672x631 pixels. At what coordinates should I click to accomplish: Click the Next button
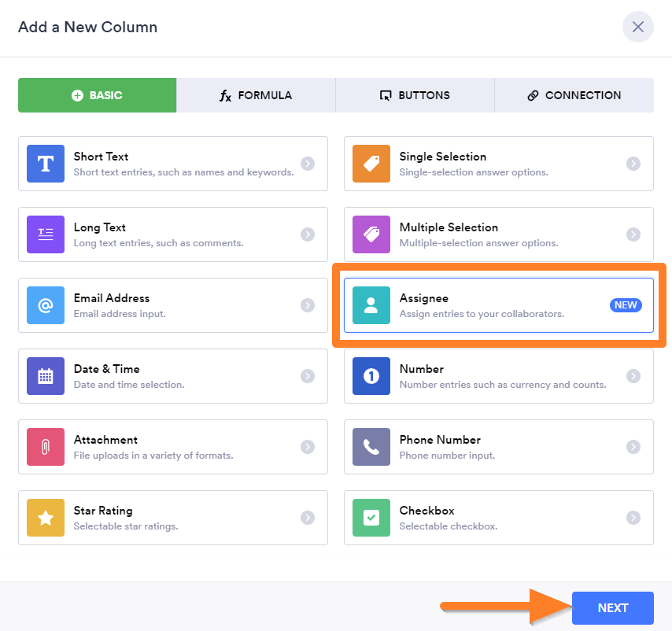tap(613, 608)
